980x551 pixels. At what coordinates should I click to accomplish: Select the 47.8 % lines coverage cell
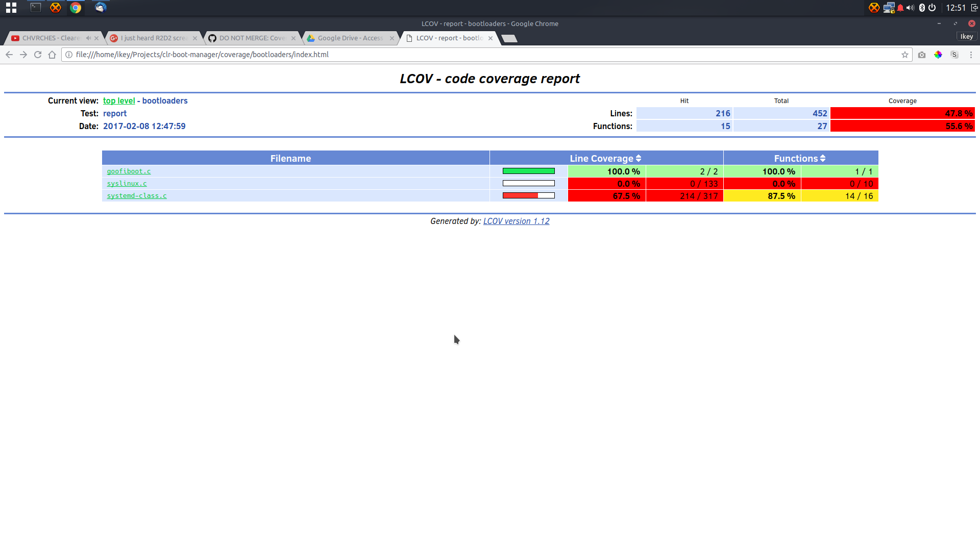point(902,113)
